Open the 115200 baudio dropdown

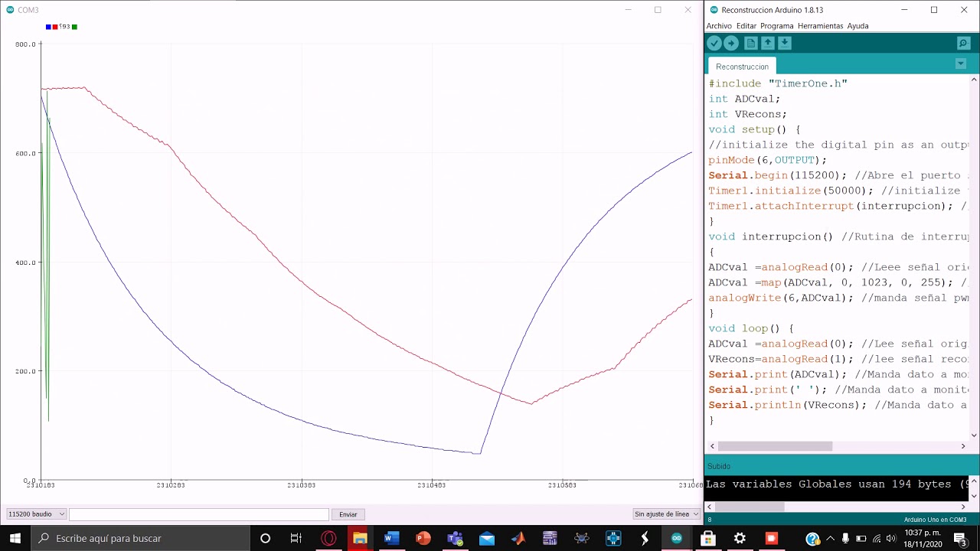point(37,514)
